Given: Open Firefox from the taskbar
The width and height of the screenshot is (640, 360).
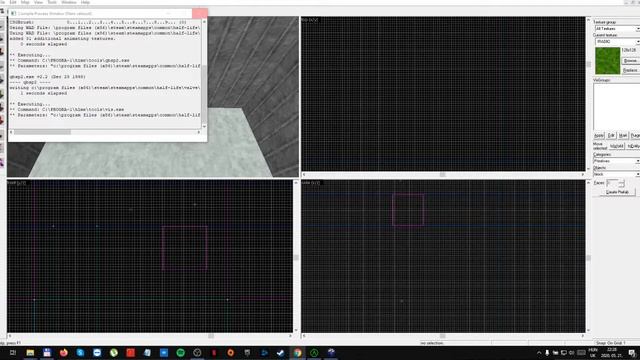Looking at the screenshot, I should [63, 353].
